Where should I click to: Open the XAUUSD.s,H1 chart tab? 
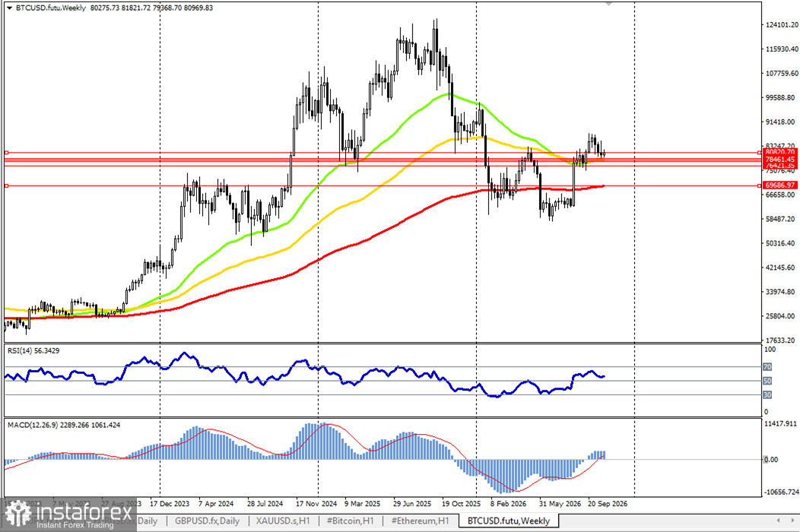(283, 521)
